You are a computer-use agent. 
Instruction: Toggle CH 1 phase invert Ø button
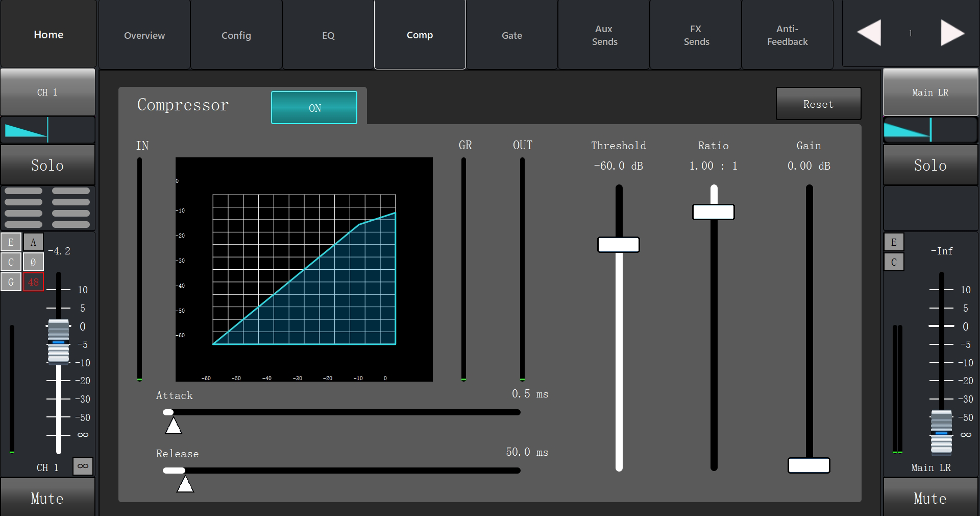(33, 262)
